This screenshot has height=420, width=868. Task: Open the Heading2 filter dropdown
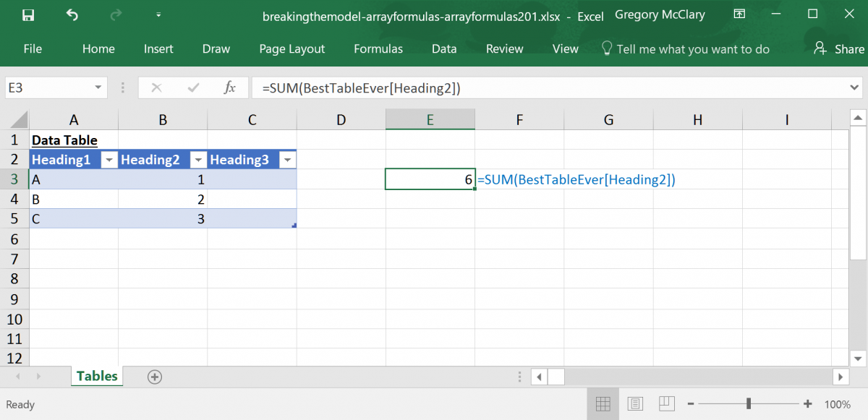(198, 159)
